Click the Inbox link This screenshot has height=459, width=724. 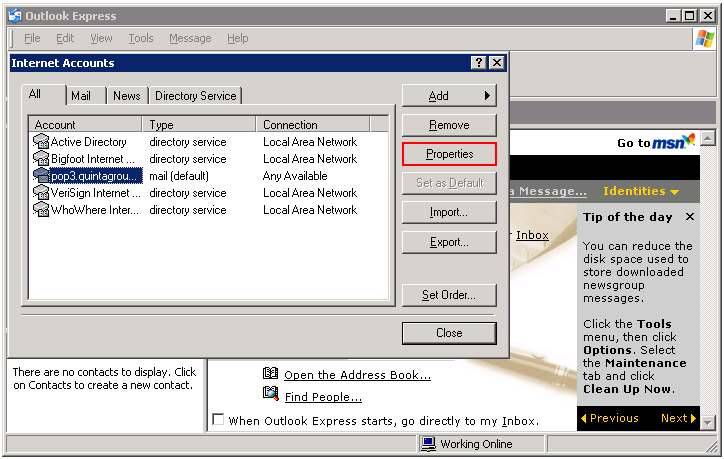[532, 235]
